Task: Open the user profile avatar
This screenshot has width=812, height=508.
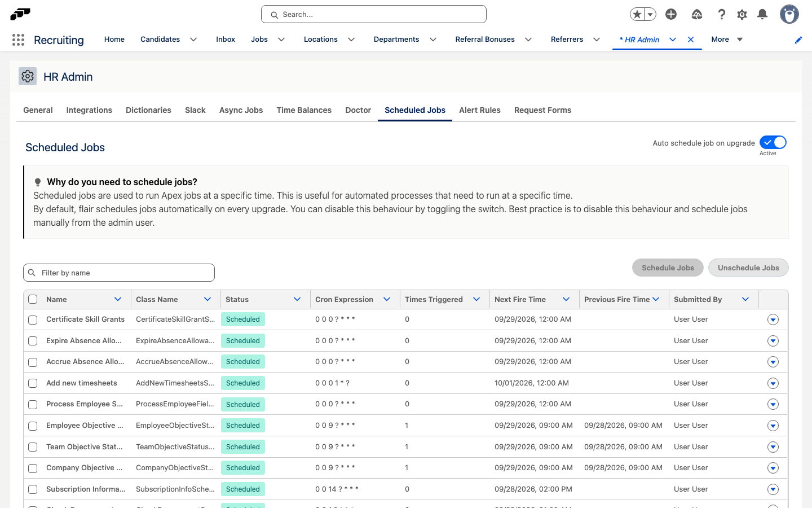Action: (789, 14)
